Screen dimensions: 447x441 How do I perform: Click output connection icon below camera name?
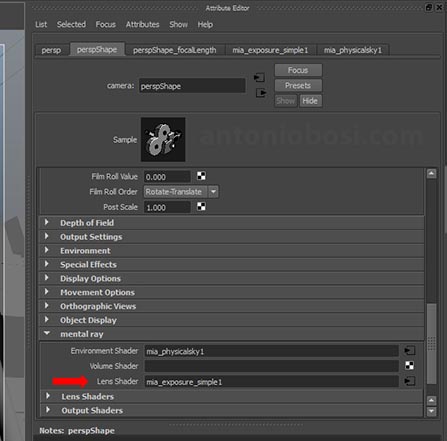click(261, 93)
